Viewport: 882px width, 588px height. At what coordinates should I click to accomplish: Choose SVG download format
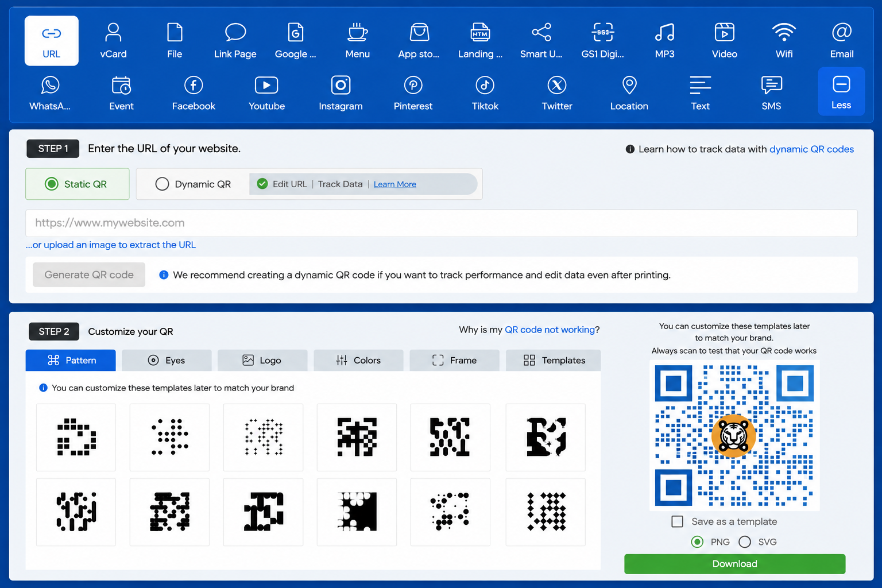[x=745, y=542]
